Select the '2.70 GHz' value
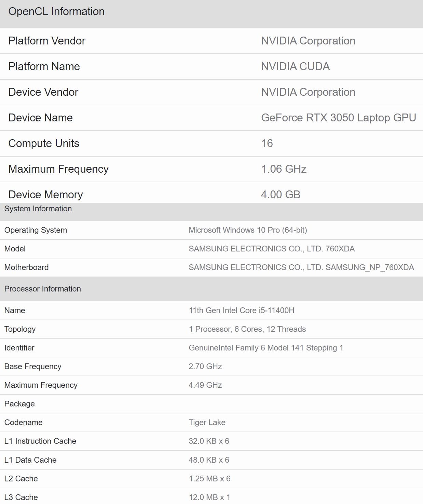The width and height of the screenshot is (423, 504). click(x=205, y=367)
